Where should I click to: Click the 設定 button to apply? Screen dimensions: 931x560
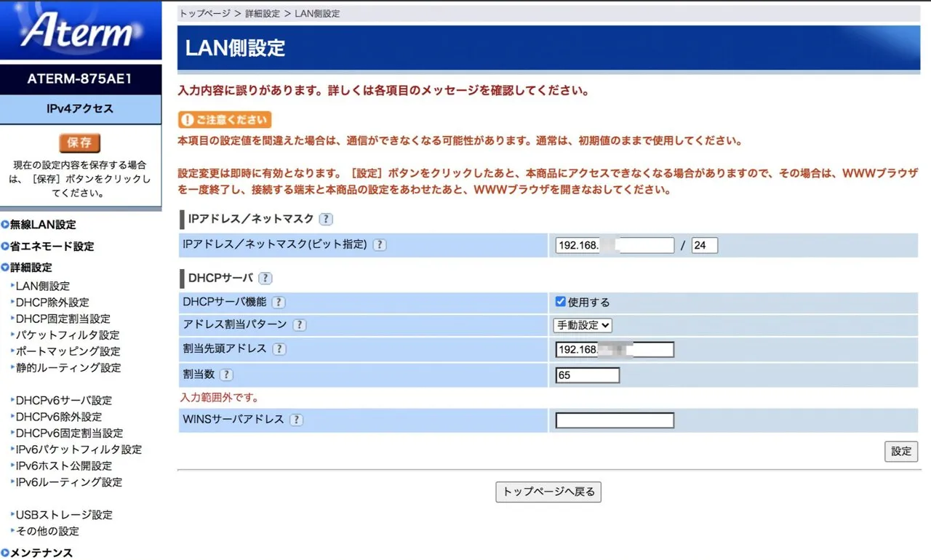(901, 451)
